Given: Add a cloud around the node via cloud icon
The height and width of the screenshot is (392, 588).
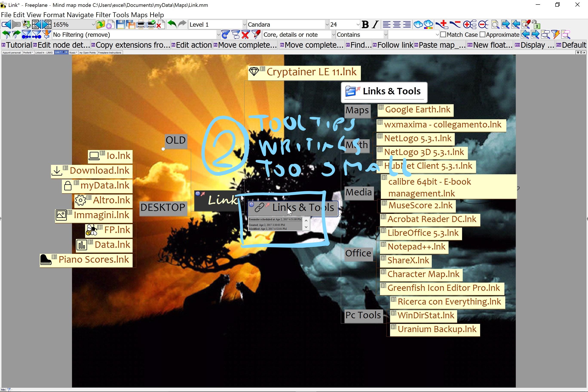Looking at the screenshot, I should tap(418, 24).
